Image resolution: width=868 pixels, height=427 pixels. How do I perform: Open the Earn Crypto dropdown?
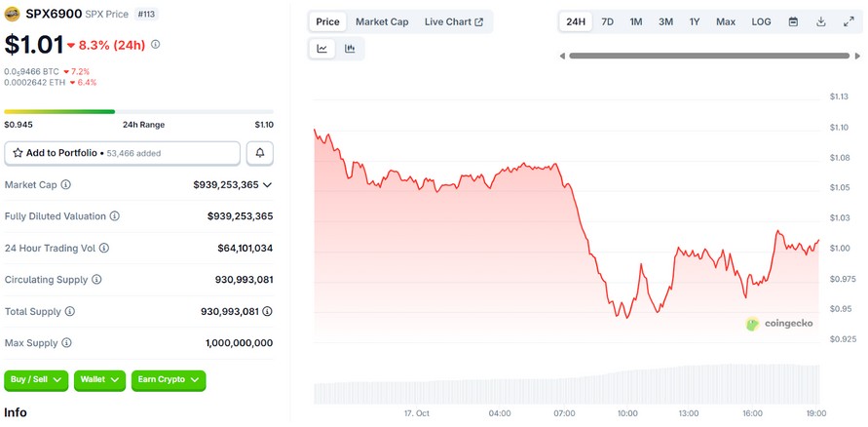(169, 379)
